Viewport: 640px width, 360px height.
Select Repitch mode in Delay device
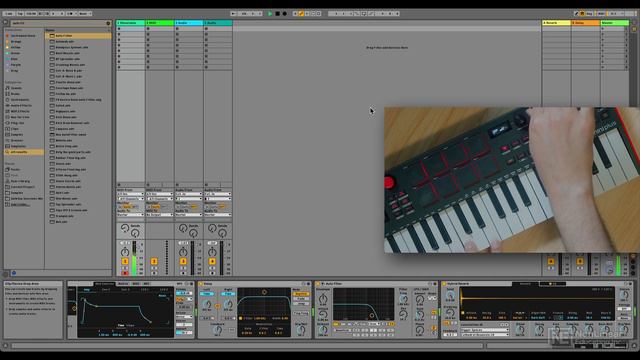[301, 294]
